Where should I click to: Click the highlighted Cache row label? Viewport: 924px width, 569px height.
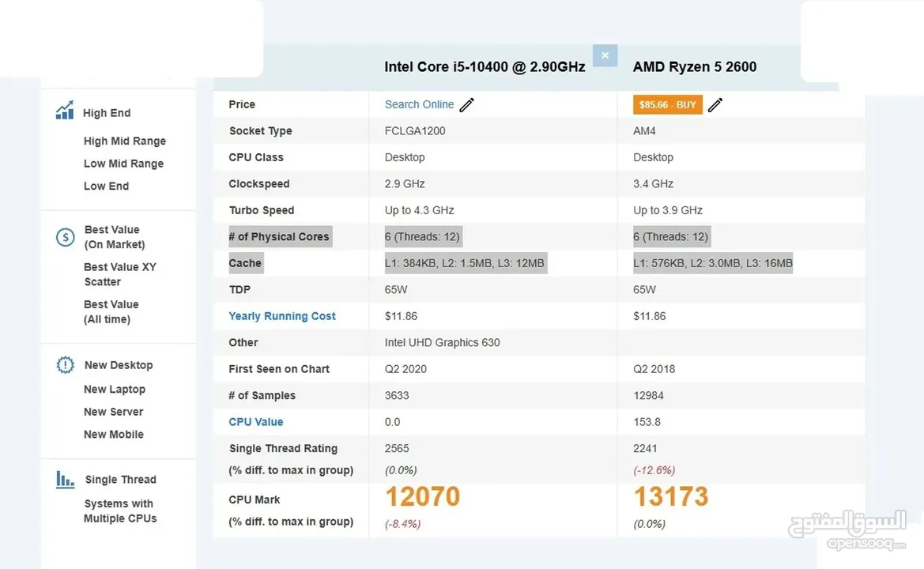point(246,262)
